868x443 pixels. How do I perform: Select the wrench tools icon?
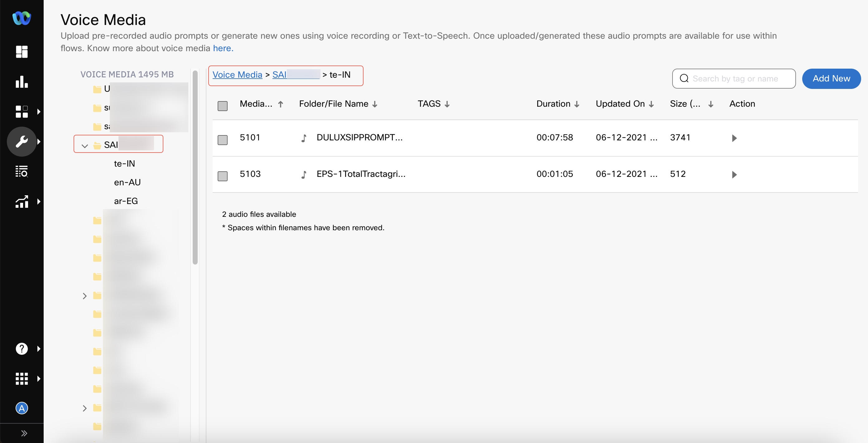(x=22, y=142)
